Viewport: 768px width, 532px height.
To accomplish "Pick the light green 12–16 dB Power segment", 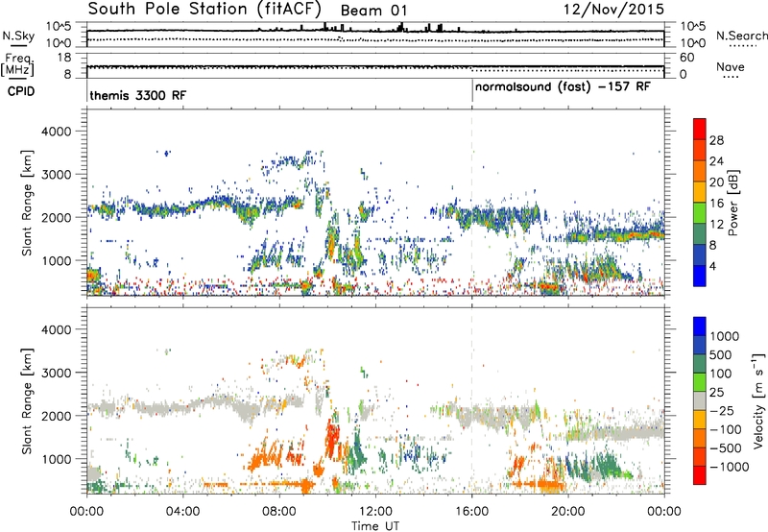I will [700, 213].
